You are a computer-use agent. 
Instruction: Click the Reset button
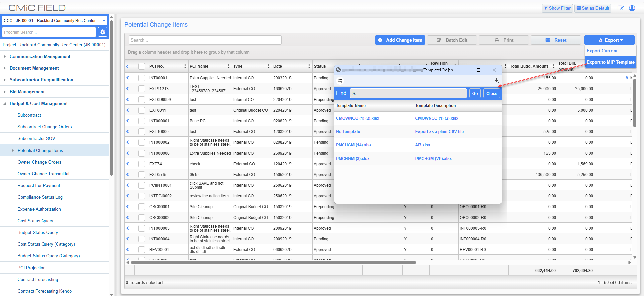pyautogui.click(x=556, y=40)
